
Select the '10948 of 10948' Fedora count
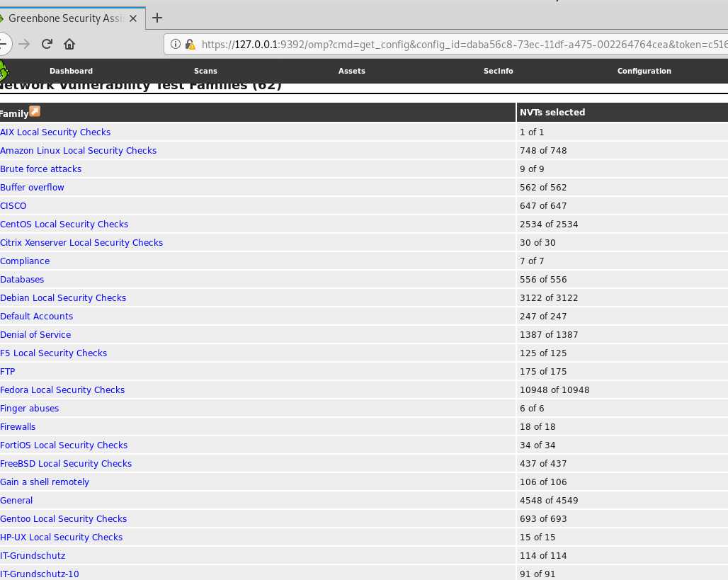click(x=554, y=390)
